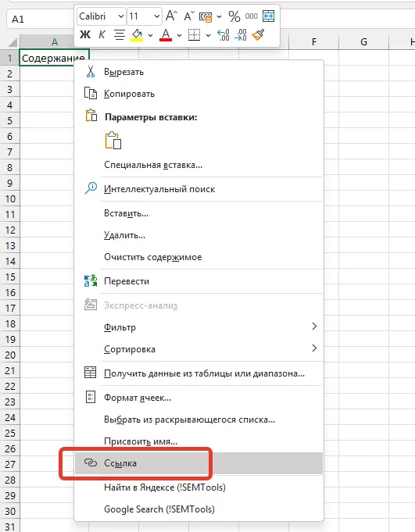Select column G header
This screenshot has height=532, width=415.
click(363, 42)
